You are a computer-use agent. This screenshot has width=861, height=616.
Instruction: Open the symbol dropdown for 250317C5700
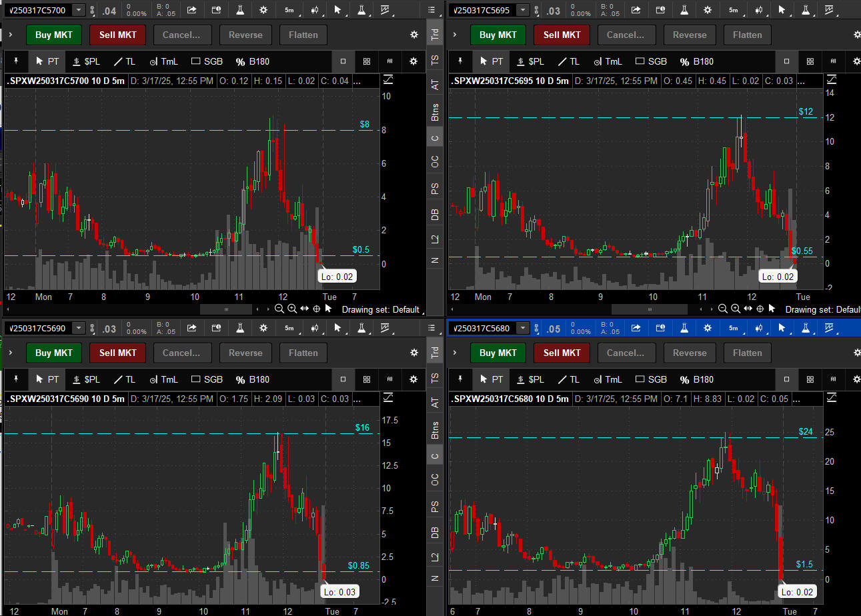[79, 10]
